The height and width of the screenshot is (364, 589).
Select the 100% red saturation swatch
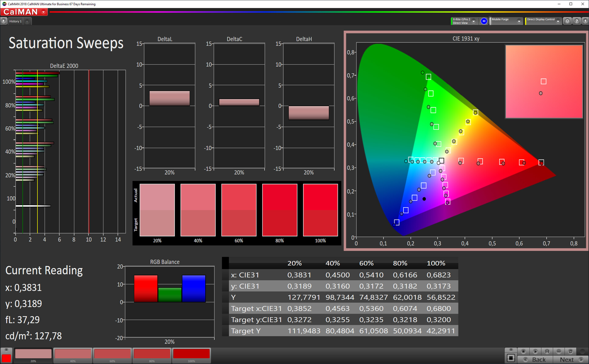(x=191, y=354)
